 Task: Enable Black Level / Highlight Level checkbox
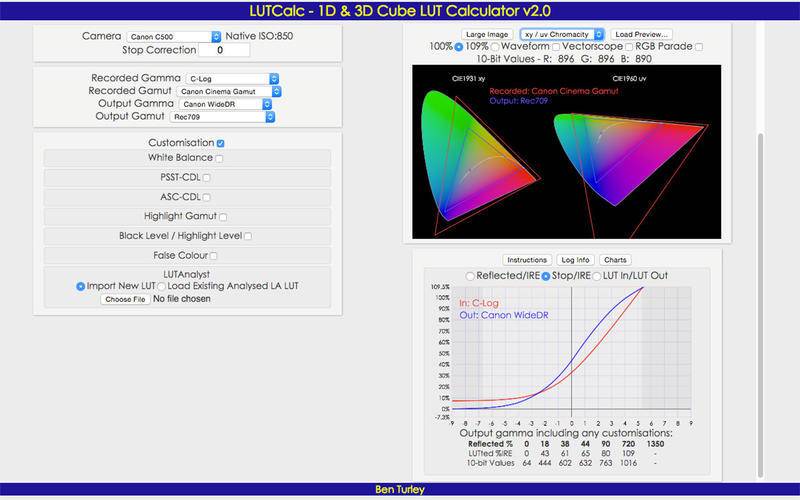tap(247, 236)
